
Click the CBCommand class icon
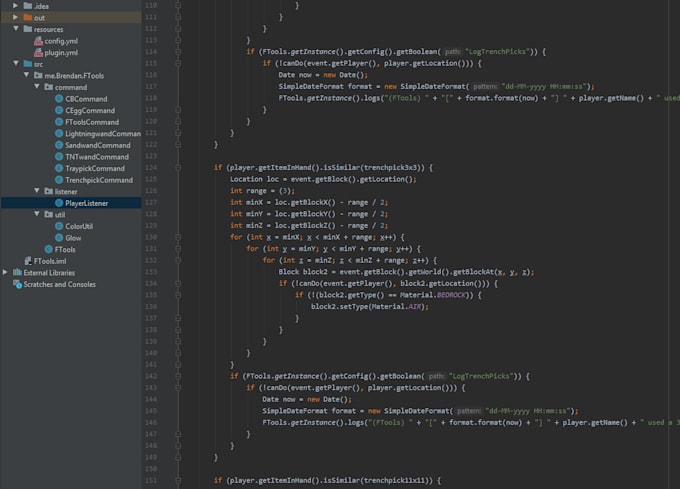pos(59,98)
